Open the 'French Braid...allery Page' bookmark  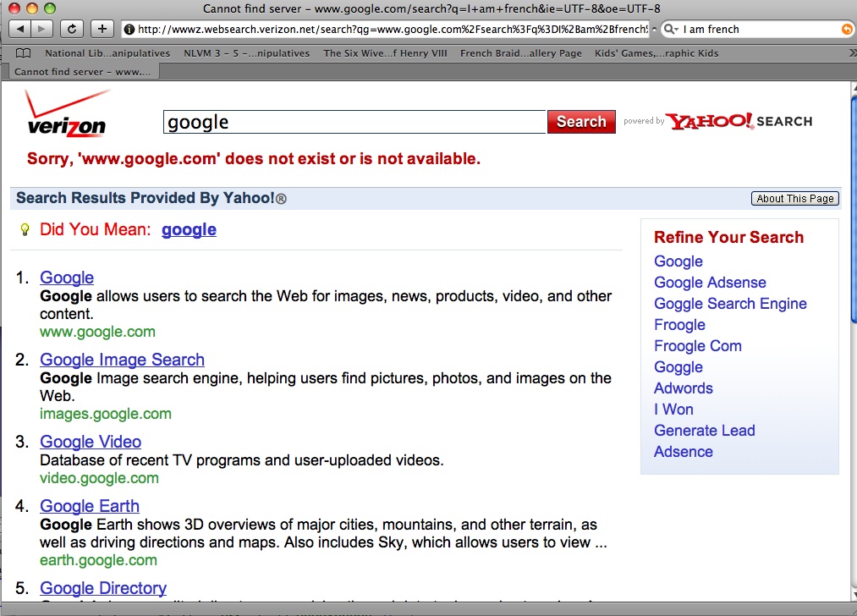click(x=521, y=53)
